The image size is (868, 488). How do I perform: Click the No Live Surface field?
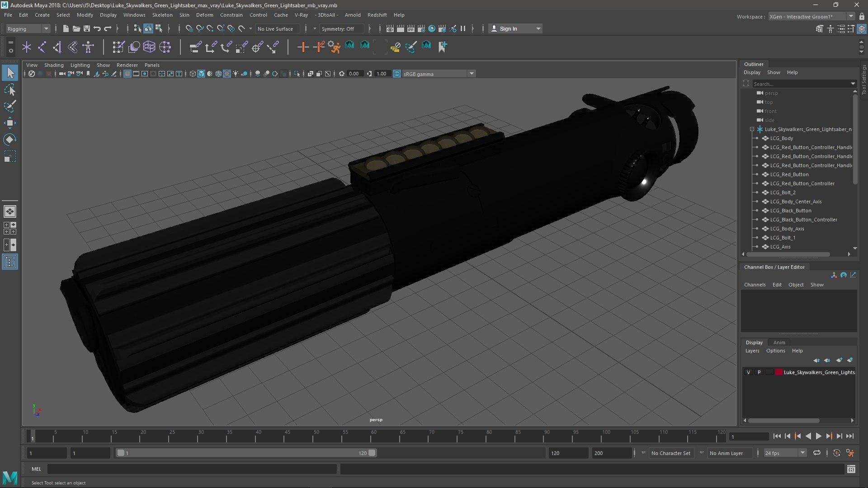[x=278, y=28]
